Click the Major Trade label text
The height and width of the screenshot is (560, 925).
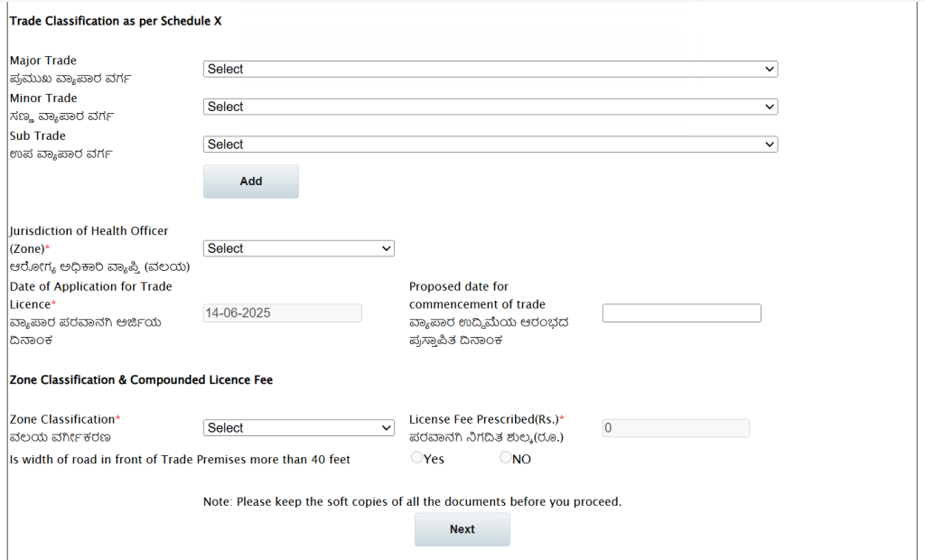click(x=42, y=61)
